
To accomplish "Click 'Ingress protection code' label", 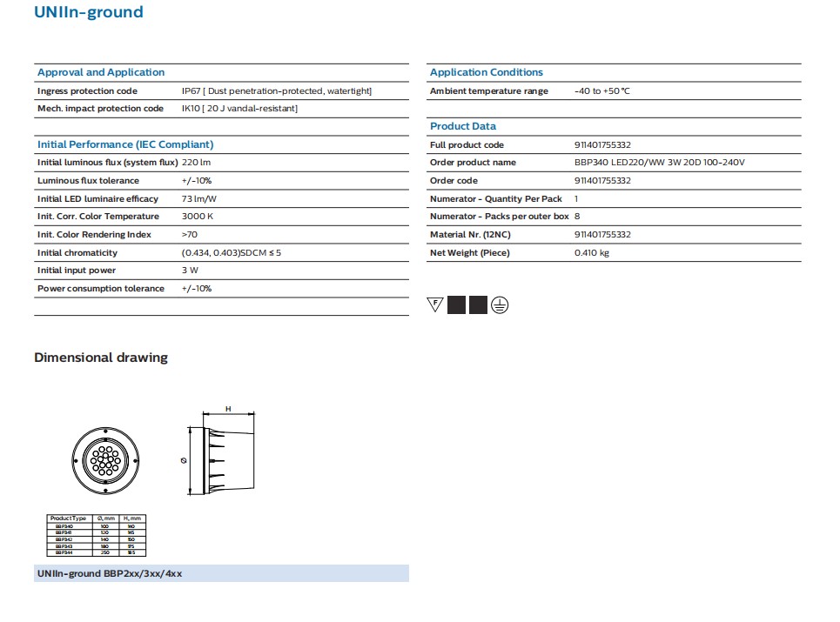I will click(x=87, y=91).
